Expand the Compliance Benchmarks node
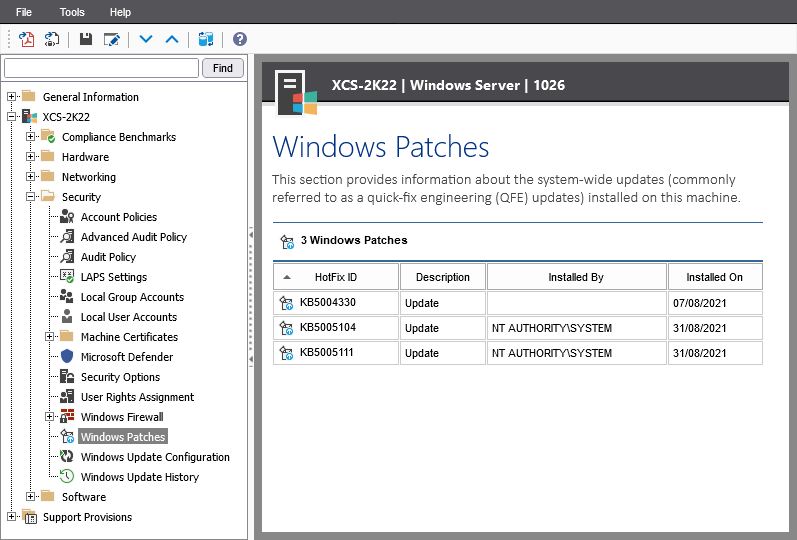This screenshot has height=540, width=797. tap(30, 137)
